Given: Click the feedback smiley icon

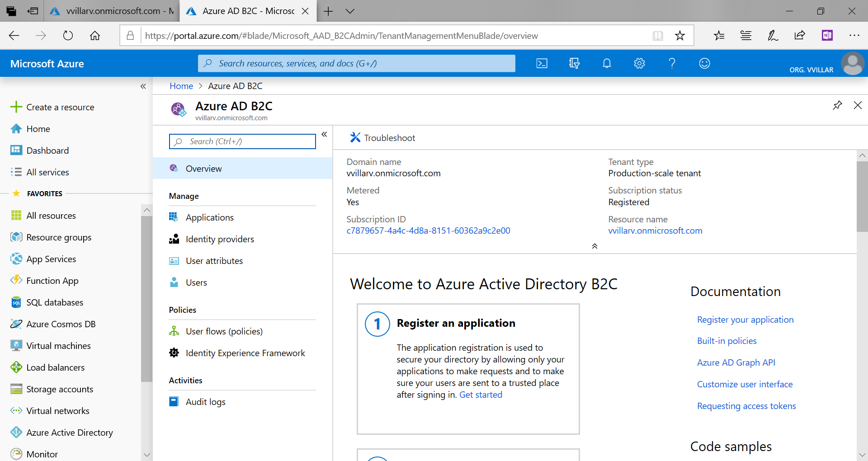Looking at the screenshot, I should (x=704, y=63).
